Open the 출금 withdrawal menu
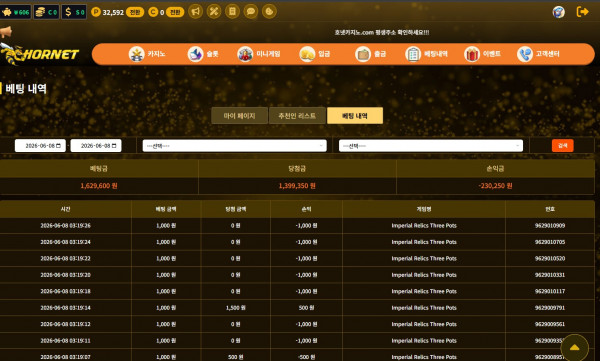600x361 pixels. [x=380, y=54]
